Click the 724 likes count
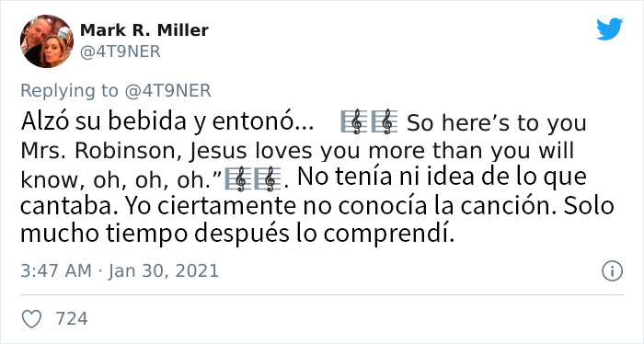 point(72,319)
